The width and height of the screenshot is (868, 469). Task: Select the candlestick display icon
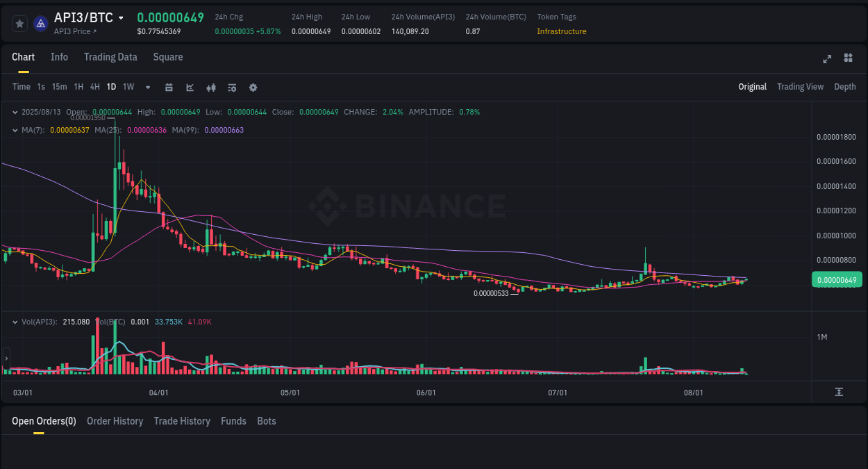point(210,87)
